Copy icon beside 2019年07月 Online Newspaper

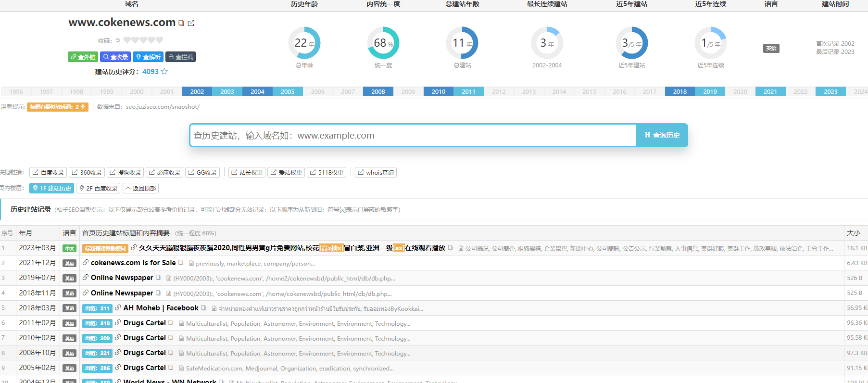pos(158,278)
